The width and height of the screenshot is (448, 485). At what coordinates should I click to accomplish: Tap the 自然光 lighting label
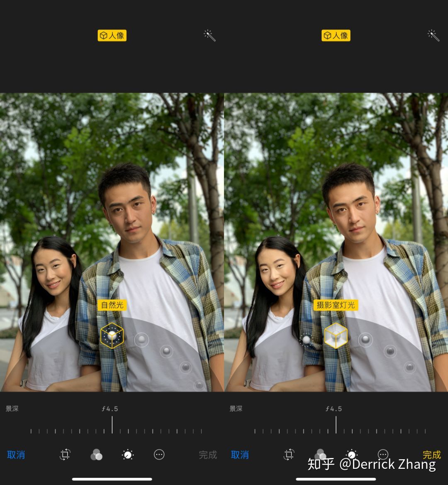click(112, 305)
